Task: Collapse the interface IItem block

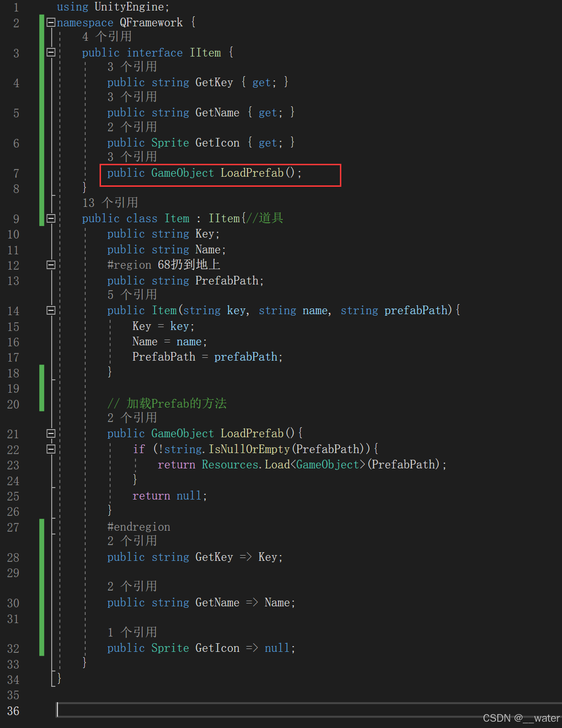Action: click(x=51, y=52)
